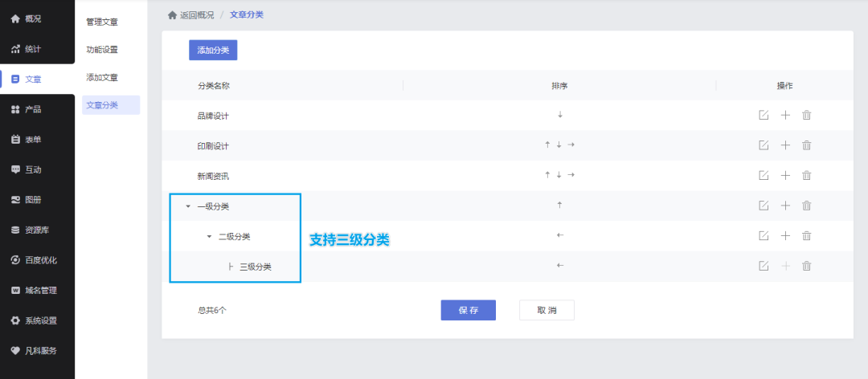
Task: Move 一级分类 up with the up arrow
Action: point(559,206)
